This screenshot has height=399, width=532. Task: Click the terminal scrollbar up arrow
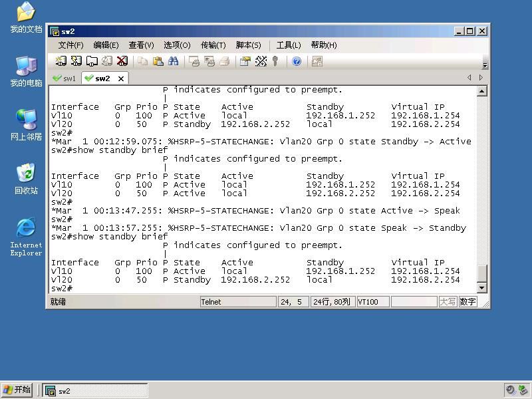tap(482, 91)
